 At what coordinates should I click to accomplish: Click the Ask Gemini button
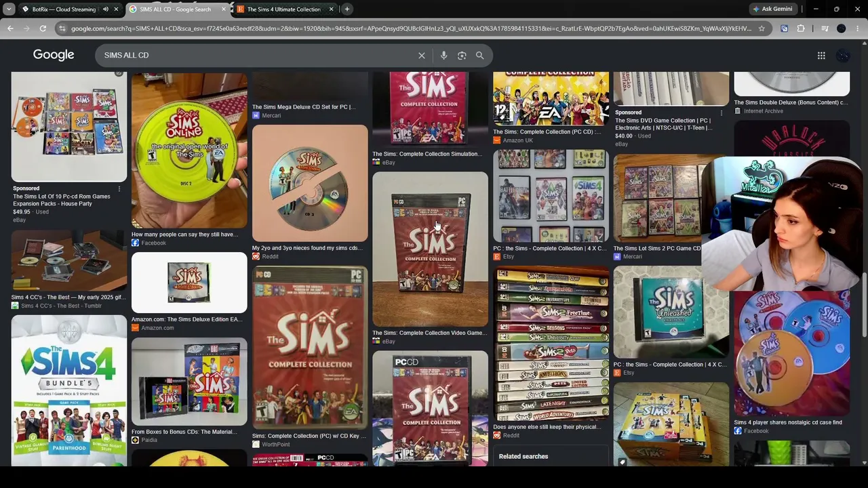click(x=772, y=9)
